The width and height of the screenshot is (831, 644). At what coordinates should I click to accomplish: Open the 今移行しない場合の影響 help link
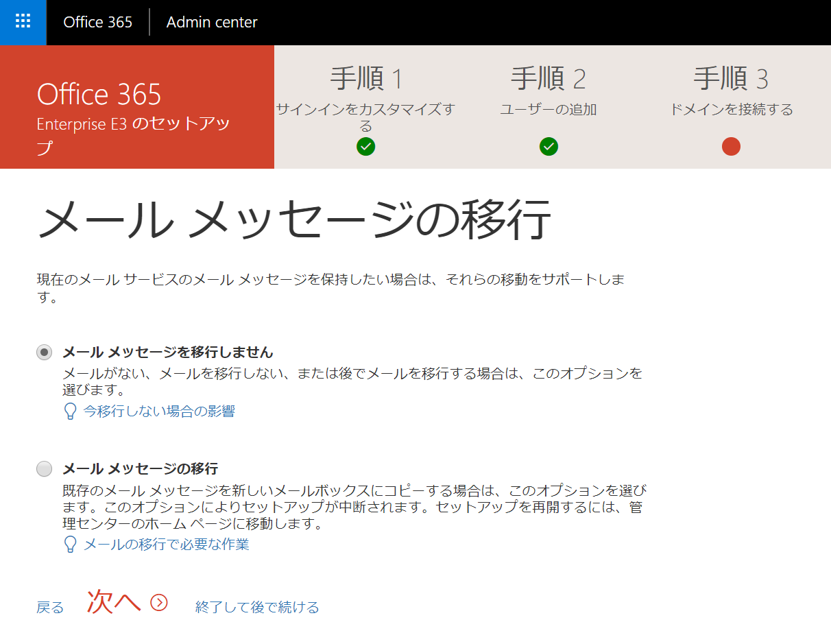point(159,412)
